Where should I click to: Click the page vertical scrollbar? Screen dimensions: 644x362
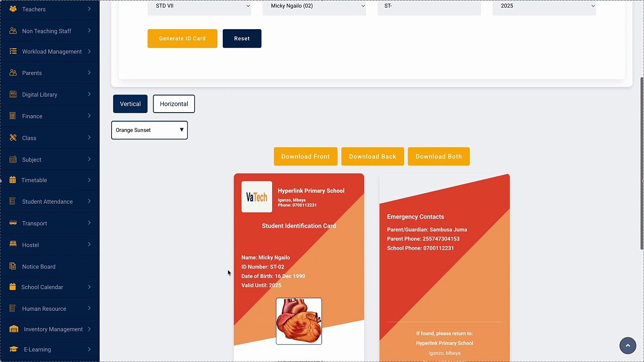coord(641,163)
